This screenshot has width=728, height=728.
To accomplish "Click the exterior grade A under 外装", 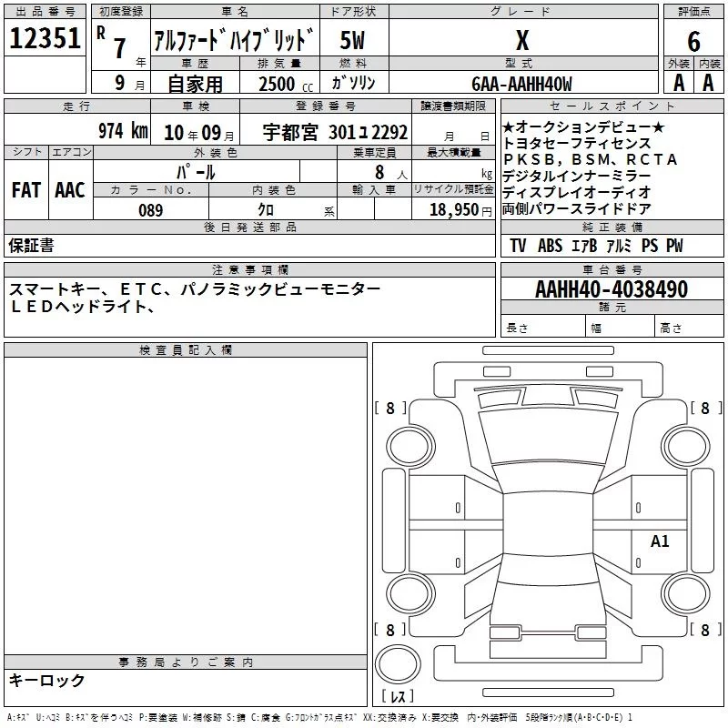I will 678,83.
